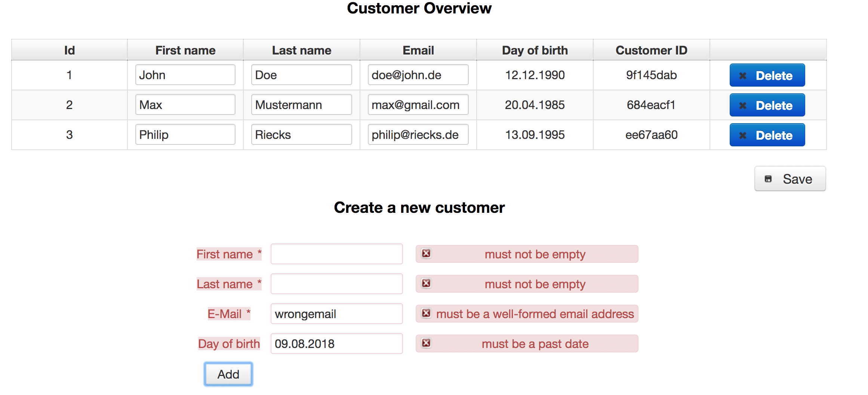
Task: Click the error icon on email validation message
Action: [426, 313]
